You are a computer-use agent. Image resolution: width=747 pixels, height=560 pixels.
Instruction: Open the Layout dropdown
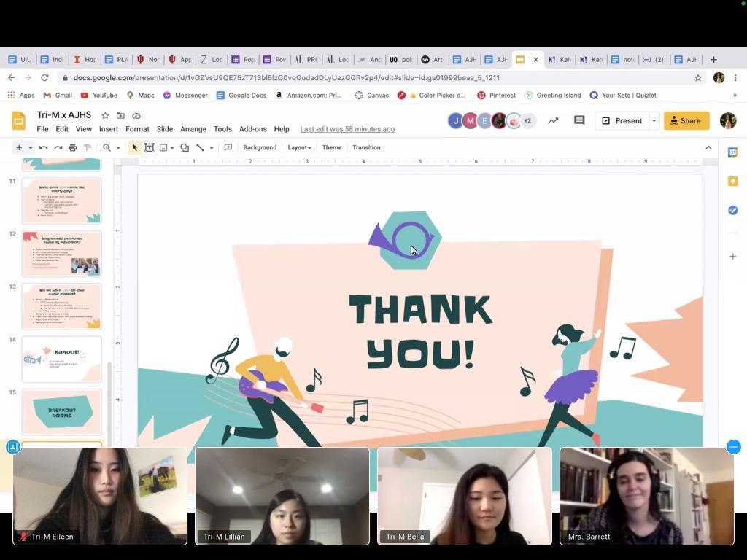pos(299,147)
